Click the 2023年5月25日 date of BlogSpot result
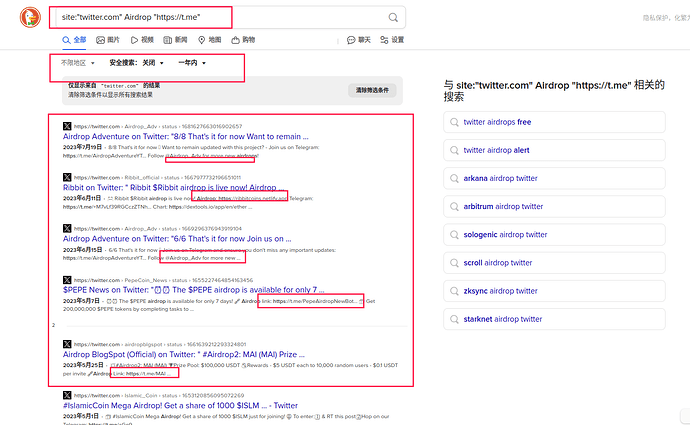This screenshot has width=690, height=425. [83, 365]
